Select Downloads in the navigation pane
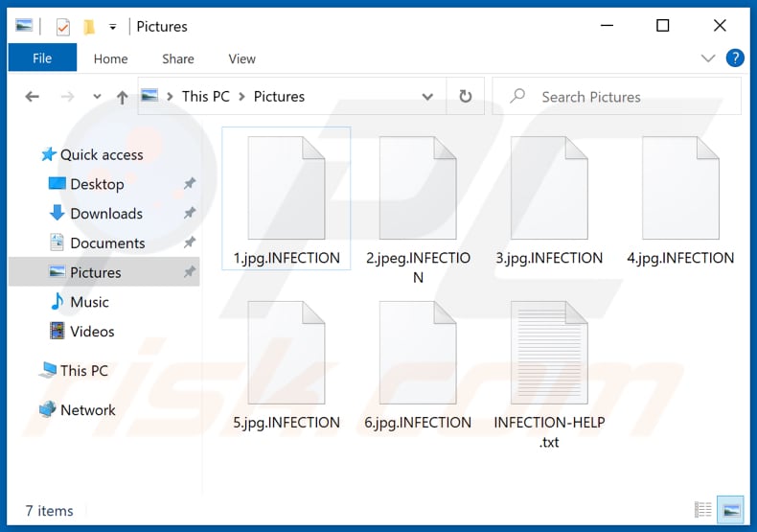This screenshot has height=532, width=757. pos(105,214)
